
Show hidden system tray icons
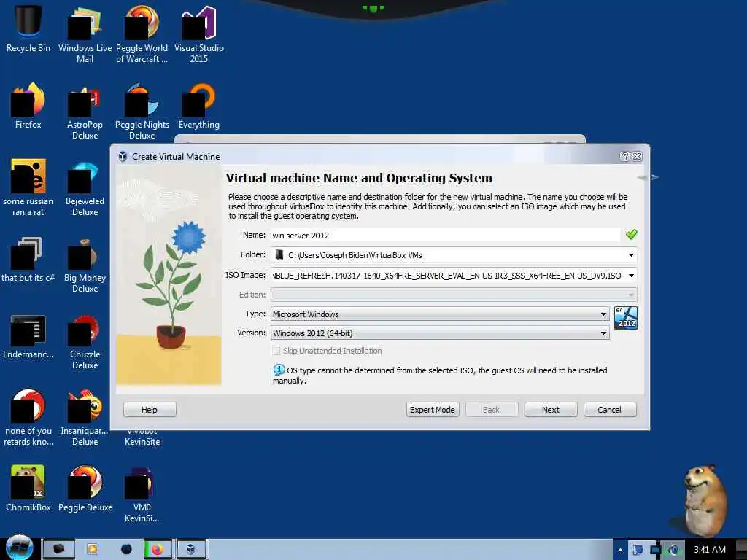click(620, 550)
